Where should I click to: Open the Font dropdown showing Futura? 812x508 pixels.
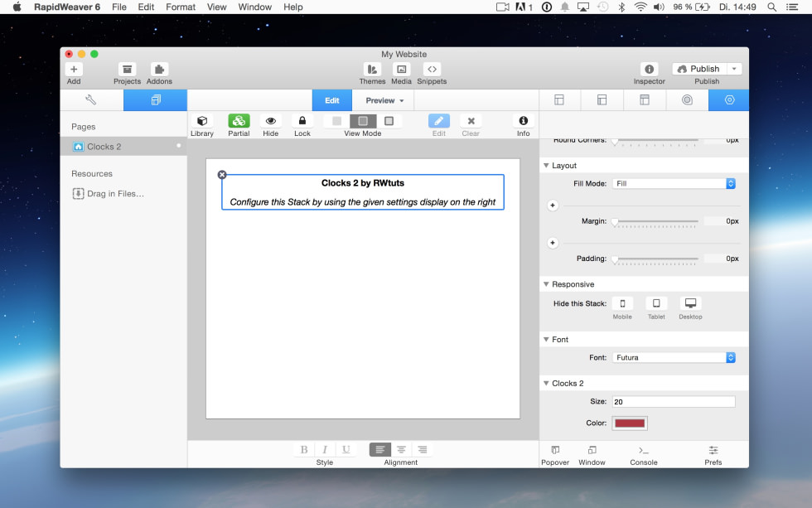tap(674, 358)
